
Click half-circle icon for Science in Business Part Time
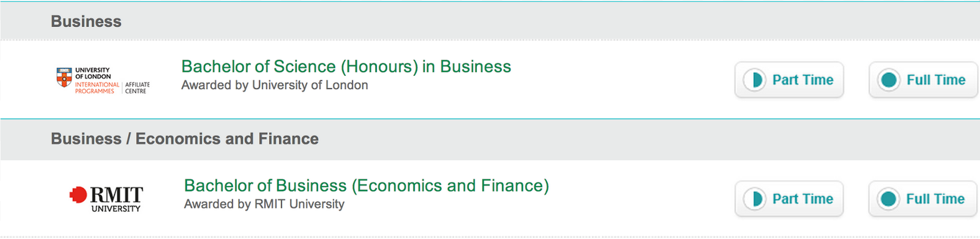pyautogui.click(x=755, y=80)
